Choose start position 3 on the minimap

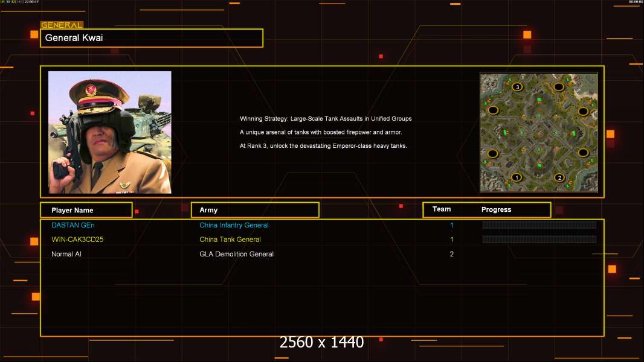tap(517, 87)
